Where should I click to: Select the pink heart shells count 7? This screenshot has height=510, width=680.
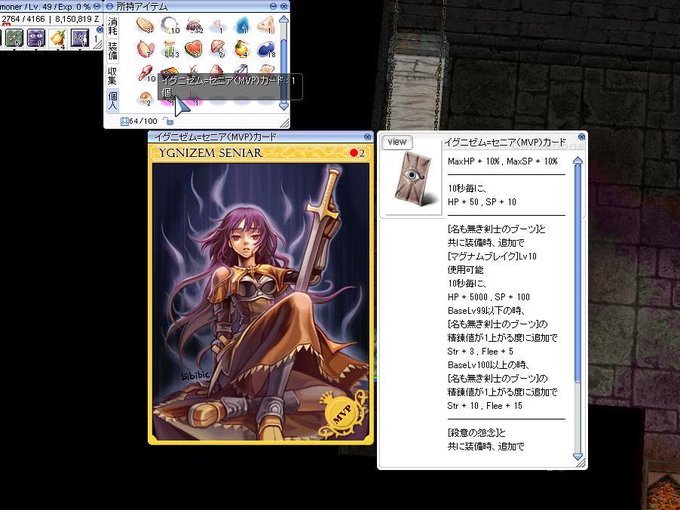[145, 49]
